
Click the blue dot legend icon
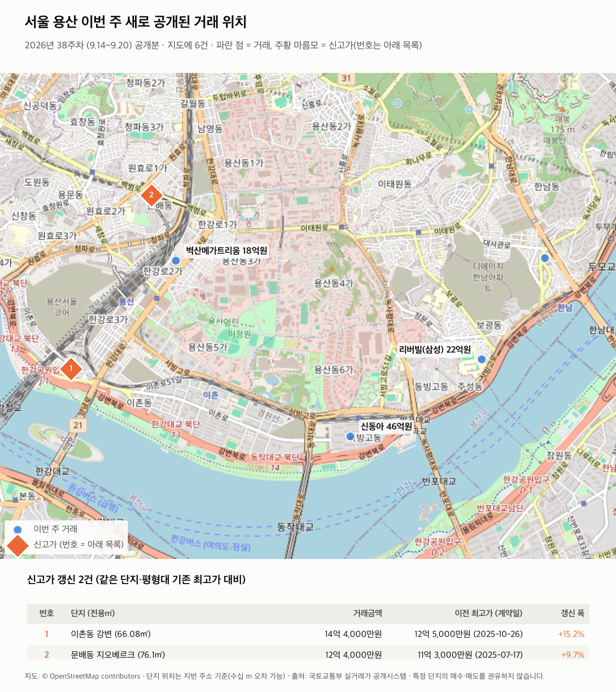(x=17, y=529)
